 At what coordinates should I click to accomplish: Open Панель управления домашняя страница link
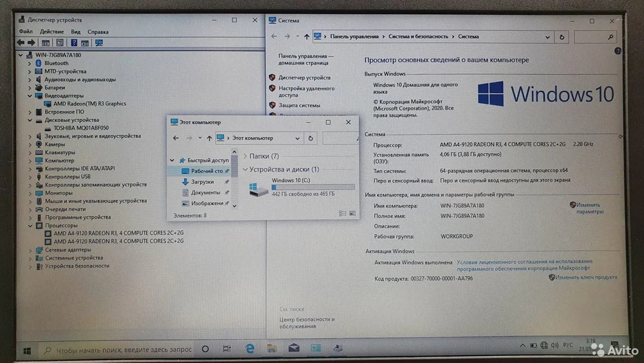coord(305,59)
